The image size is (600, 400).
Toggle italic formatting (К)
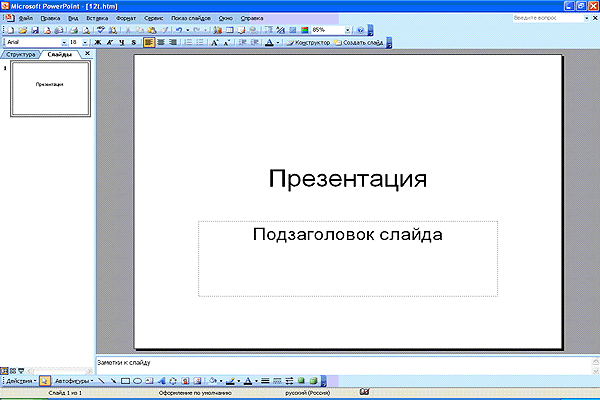pos(110,42)
